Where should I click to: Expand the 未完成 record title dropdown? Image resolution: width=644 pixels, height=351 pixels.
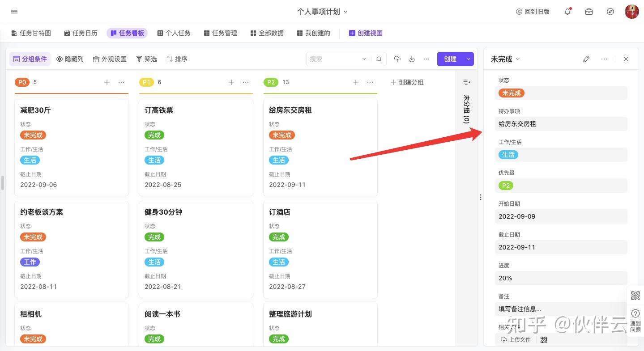coord(506,59)
